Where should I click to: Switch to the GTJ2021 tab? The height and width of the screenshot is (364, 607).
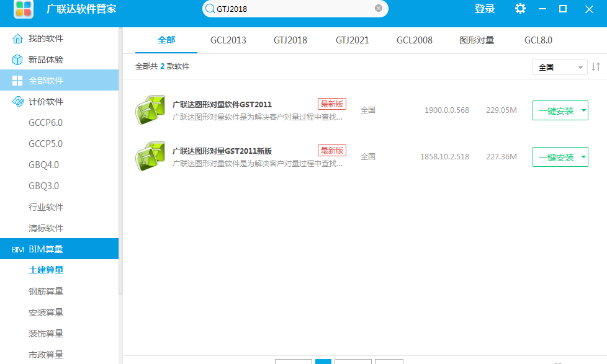click(353, 40)
